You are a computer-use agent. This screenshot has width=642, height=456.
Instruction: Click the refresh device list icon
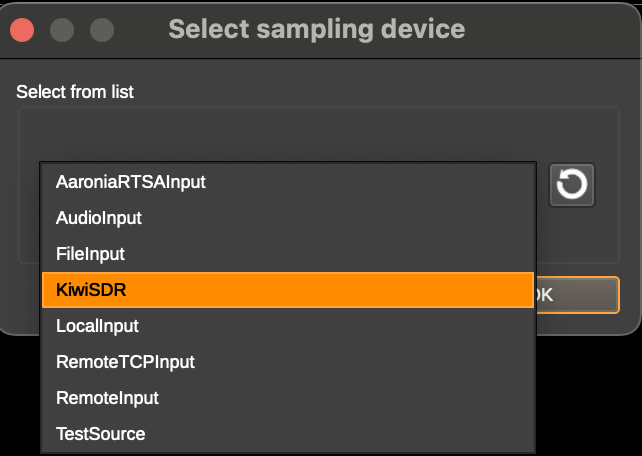(572, 185)
